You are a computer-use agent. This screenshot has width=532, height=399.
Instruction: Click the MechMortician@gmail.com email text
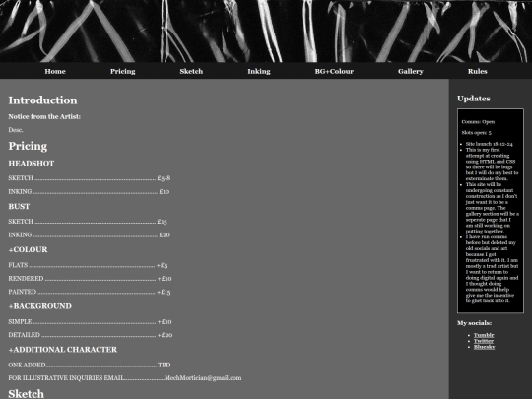[203, 378]
